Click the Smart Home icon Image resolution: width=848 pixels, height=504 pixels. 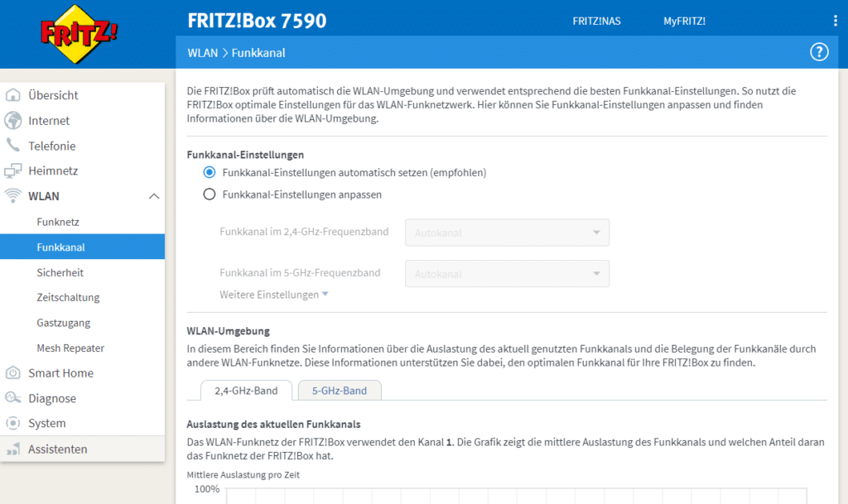coord(13,372)
